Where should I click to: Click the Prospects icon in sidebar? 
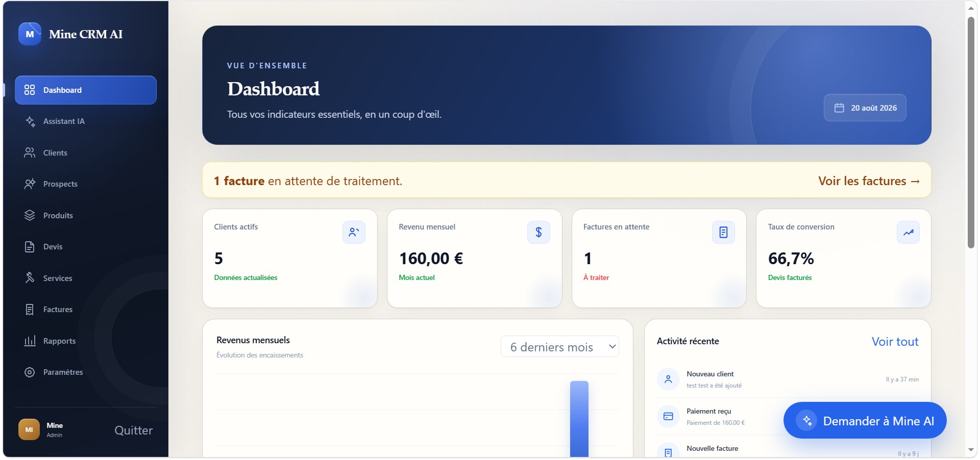tap(30, 184)
